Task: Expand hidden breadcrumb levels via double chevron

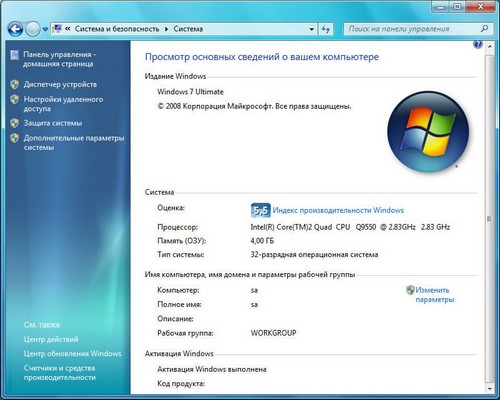Action: [x=68, y=29]
